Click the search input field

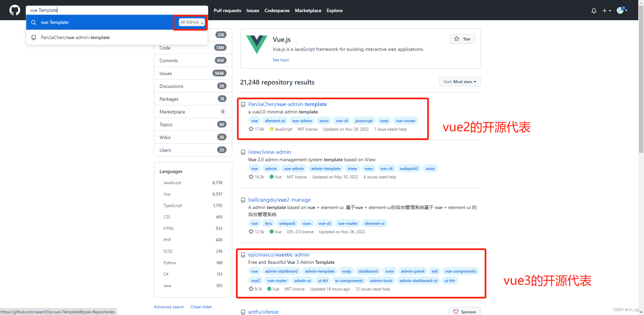coord(117,10)
